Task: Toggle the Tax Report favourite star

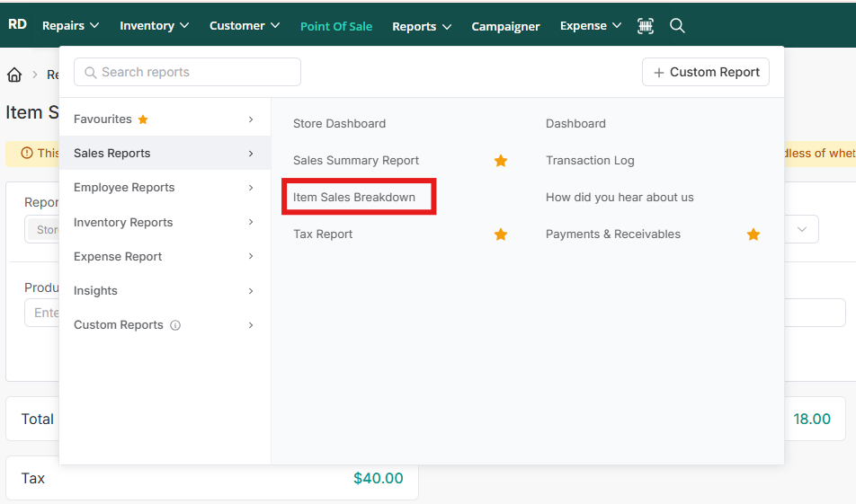Action: (501, 234)
